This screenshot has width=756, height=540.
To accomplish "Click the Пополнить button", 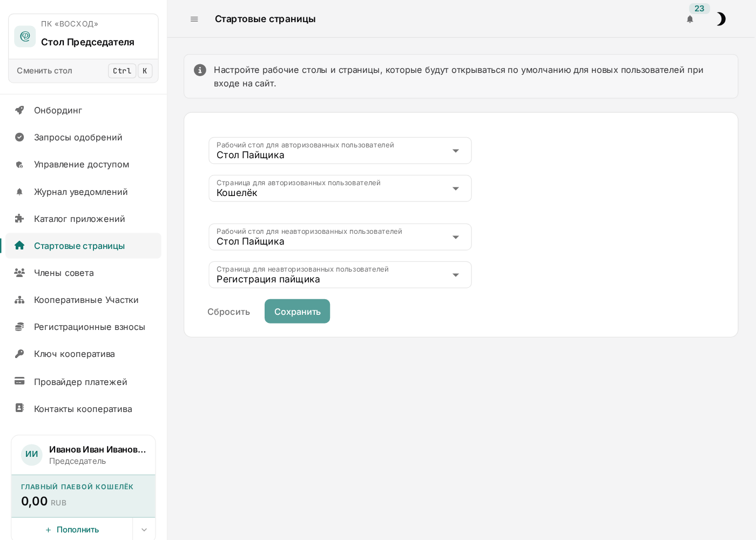I will (72, 530).
